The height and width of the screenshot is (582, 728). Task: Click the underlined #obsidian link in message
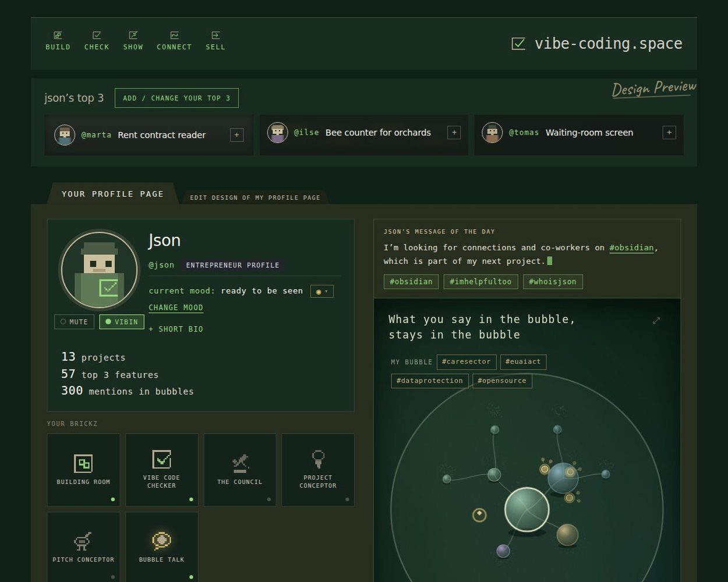pos(631,248)
